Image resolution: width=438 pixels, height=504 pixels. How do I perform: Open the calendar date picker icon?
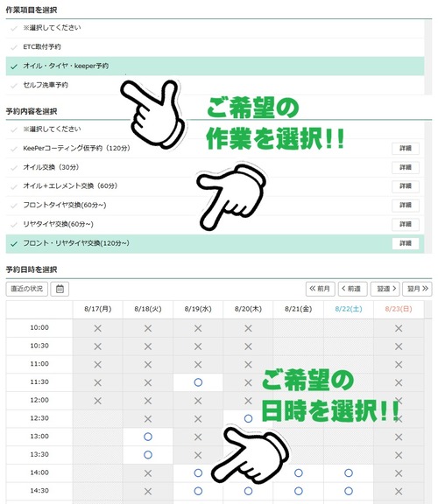point(60,289)
